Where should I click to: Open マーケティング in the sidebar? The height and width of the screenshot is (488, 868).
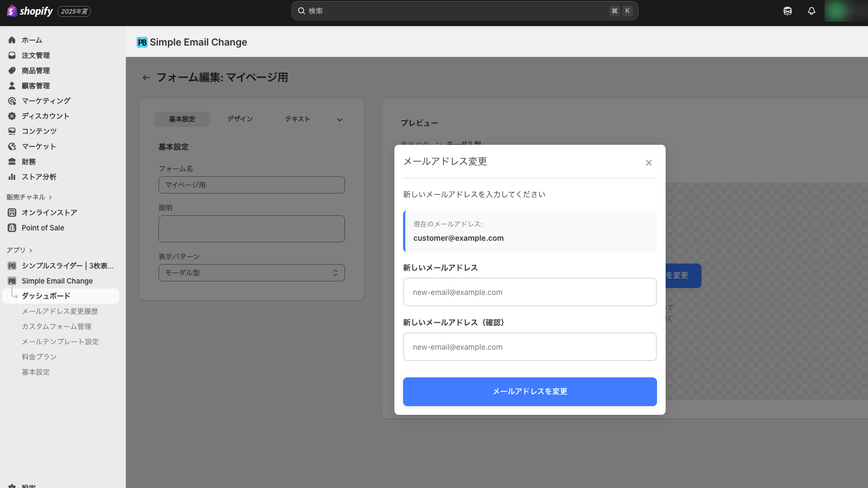(x=46, y=100)
